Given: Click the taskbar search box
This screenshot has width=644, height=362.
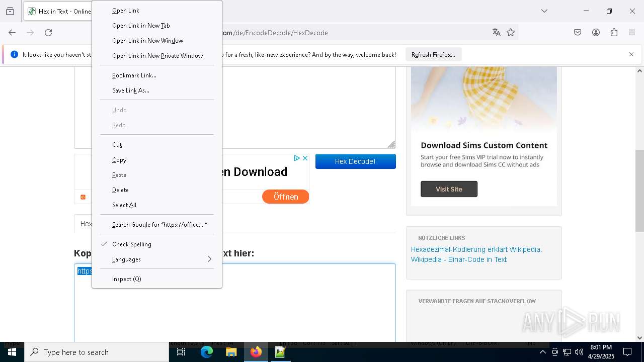Looking at the screenshot, I should [97, 352].
